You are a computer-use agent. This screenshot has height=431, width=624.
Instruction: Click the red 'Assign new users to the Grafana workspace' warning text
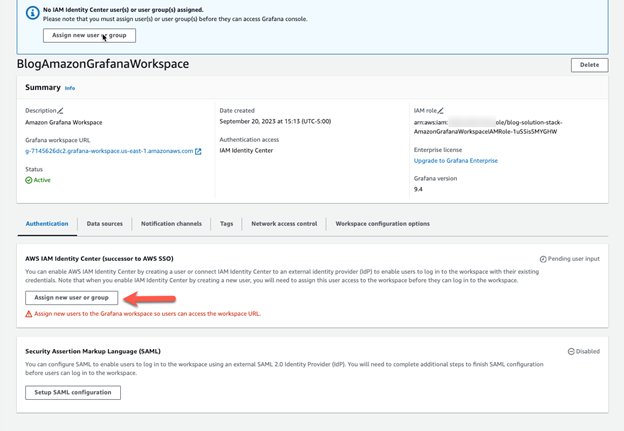(x=148, y=314)
